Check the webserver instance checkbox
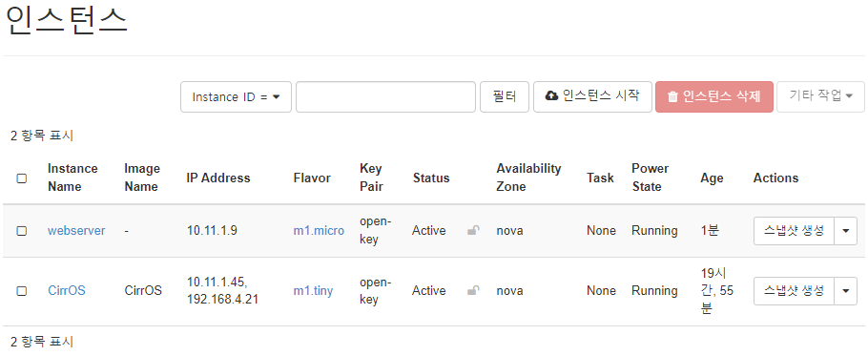The image size is (868, 356). tap(22, 231)
